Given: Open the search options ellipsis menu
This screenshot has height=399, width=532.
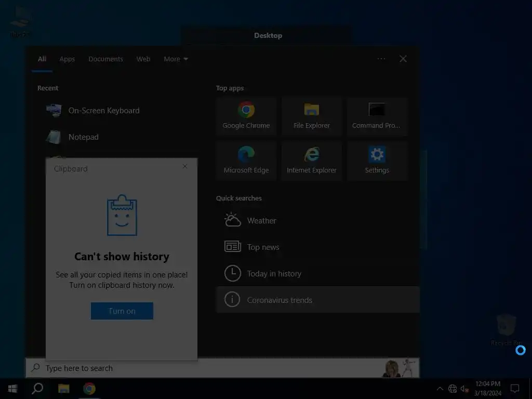Looking at the screenshot, I should point(381,59).
